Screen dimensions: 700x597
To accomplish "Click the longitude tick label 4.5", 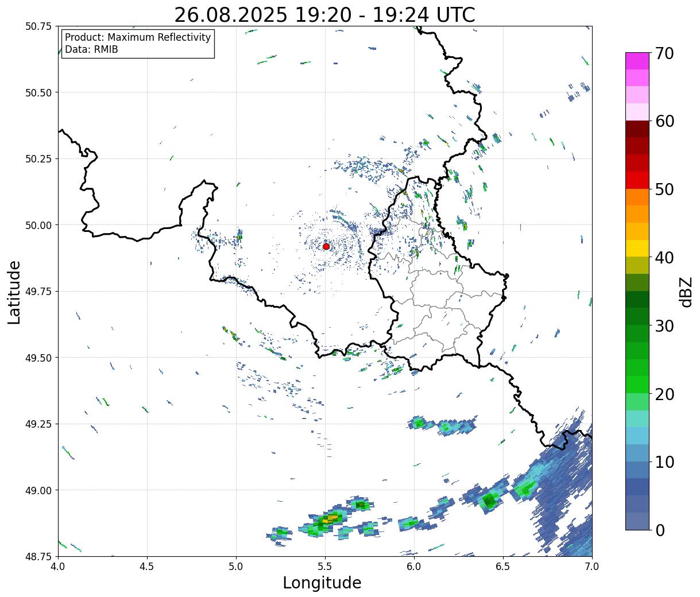I will (147, 566).
